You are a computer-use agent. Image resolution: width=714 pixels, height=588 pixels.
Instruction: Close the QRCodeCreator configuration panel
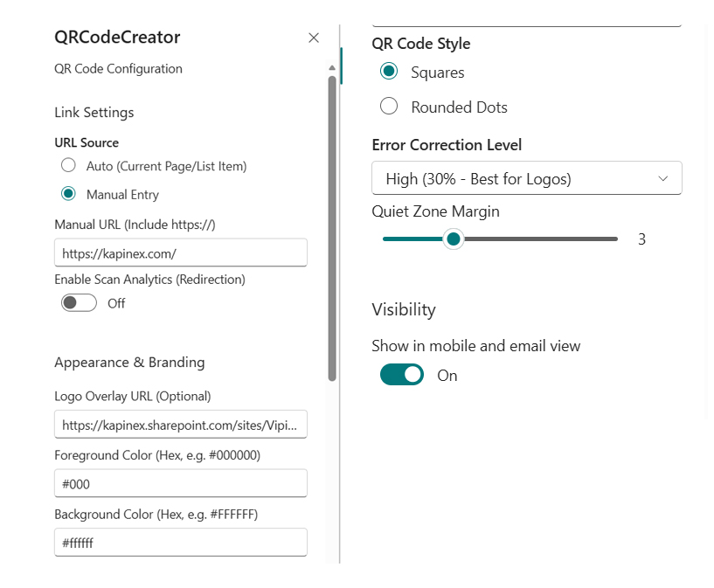[x=314, y=38]
